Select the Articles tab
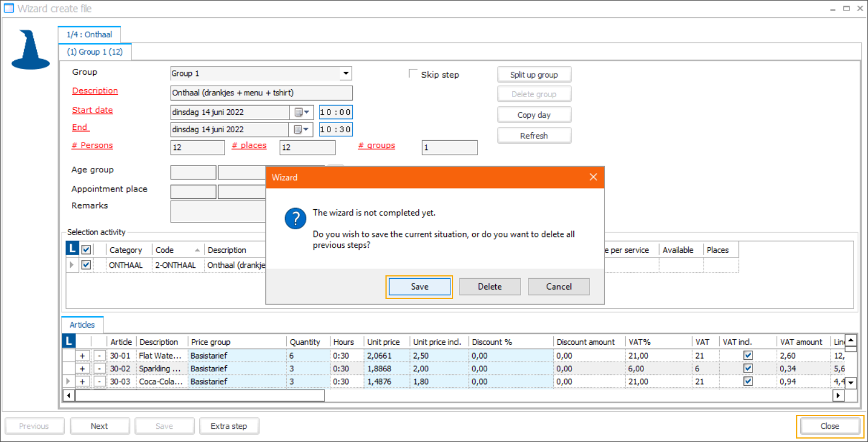 (82, 325)
